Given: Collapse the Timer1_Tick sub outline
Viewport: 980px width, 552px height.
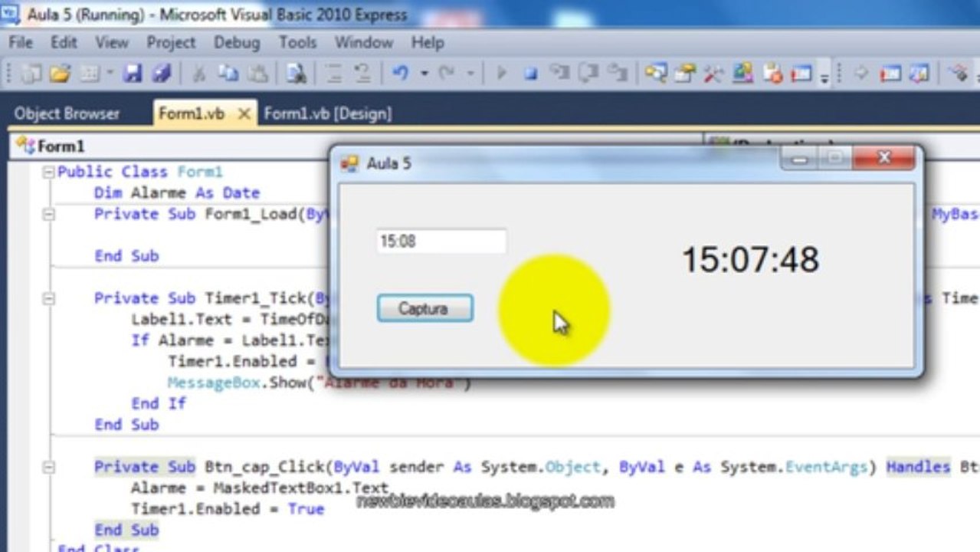Looking at the screenshot, I should [49, 299].
